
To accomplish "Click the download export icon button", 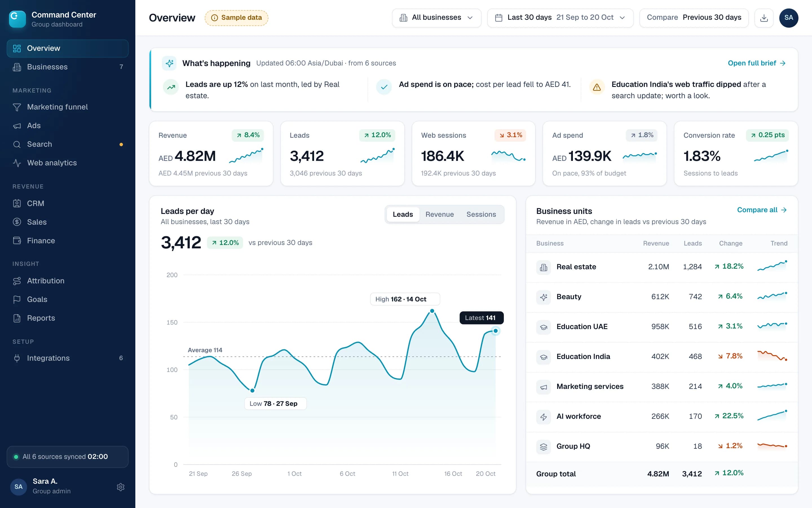I will point(764,18).
